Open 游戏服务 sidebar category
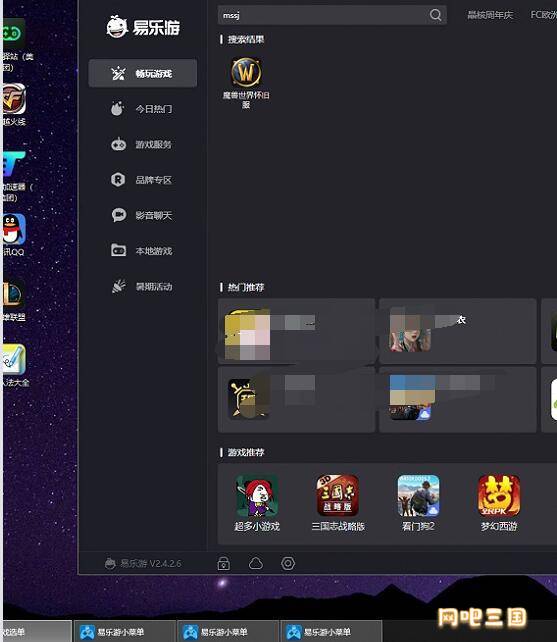 (143, 145)
